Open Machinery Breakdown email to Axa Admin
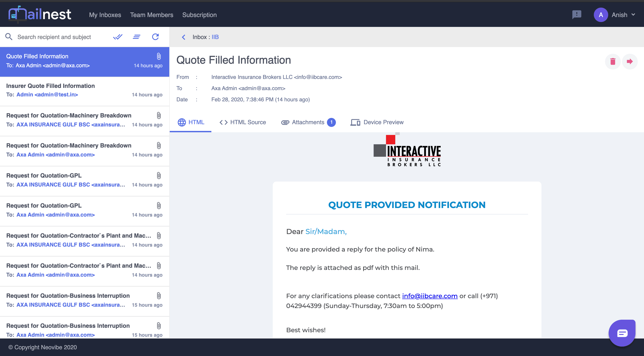Image resolution: width=644 pixels, height=356 pixels. click(x=84, y=151)
